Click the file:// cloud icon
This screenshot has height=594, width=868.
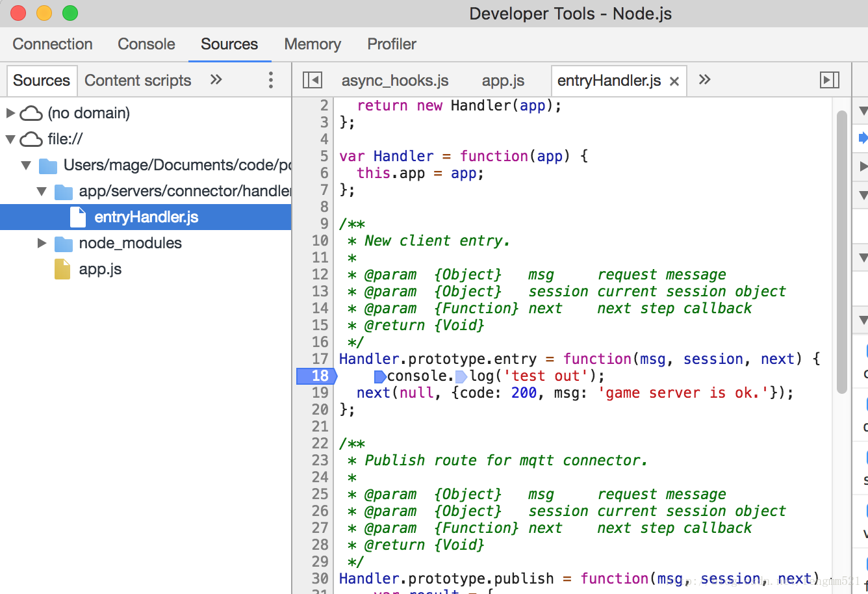pos(31,139)
